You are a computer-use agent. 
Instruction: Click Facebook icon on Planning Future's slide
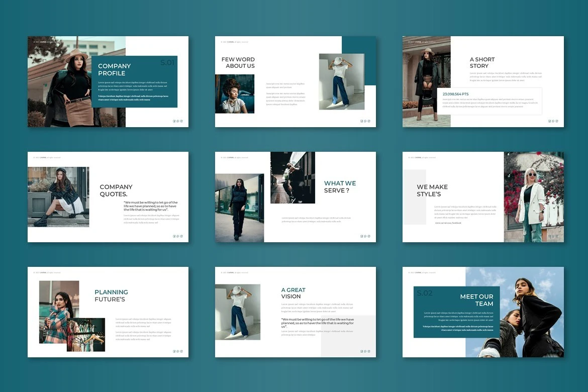coord(174,351)
